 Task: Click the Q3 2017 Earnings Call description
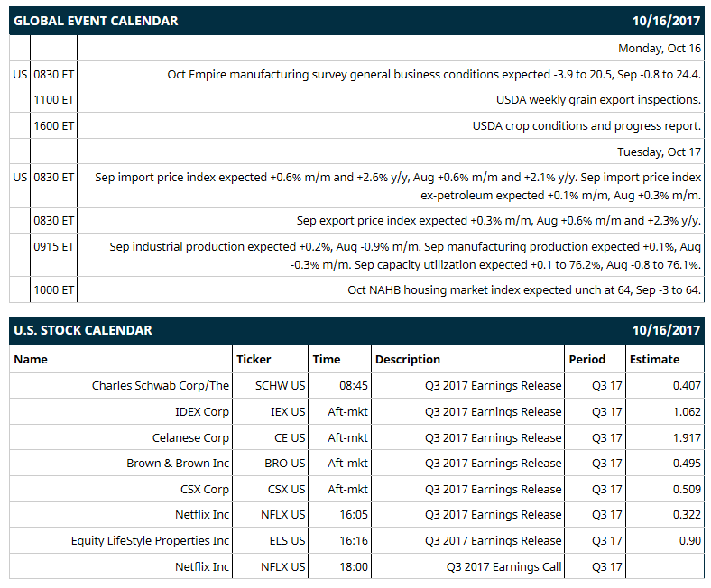point(503,567)
